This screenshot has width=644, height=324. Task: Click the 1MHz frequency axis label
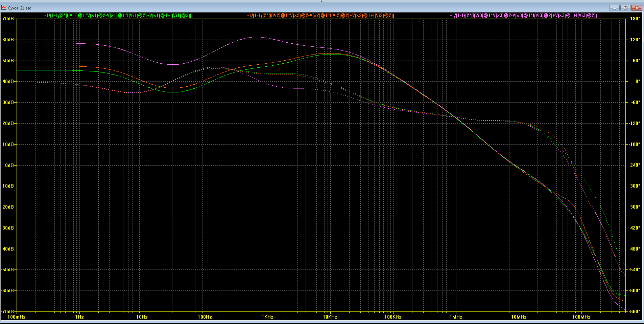456,317
